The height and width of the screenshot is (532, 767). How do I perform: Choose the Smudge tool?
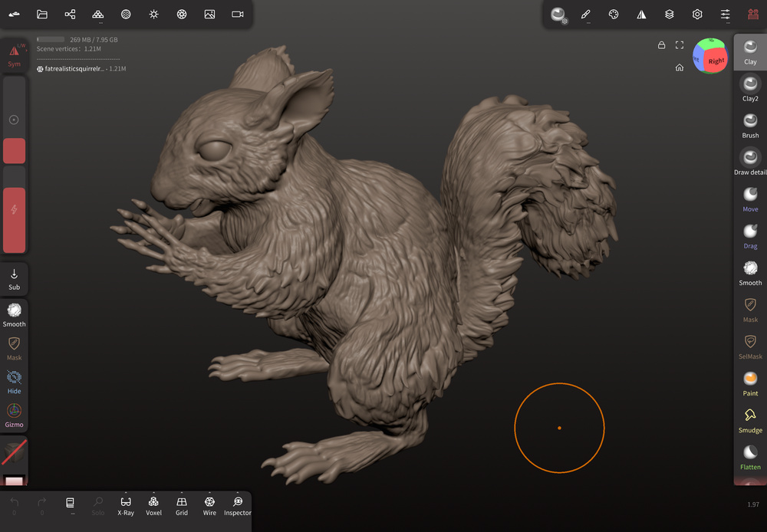click(x=750, y=420)
